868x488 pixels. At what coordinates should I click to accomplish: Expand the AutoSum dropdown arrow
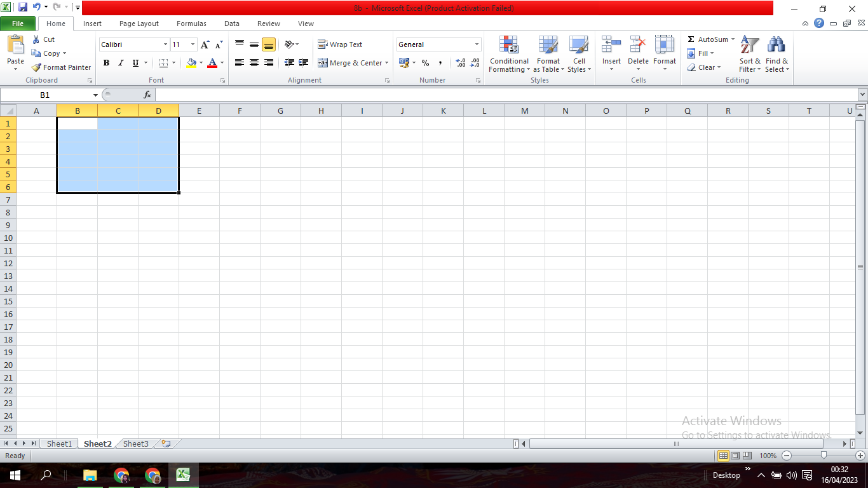[733, 39]
